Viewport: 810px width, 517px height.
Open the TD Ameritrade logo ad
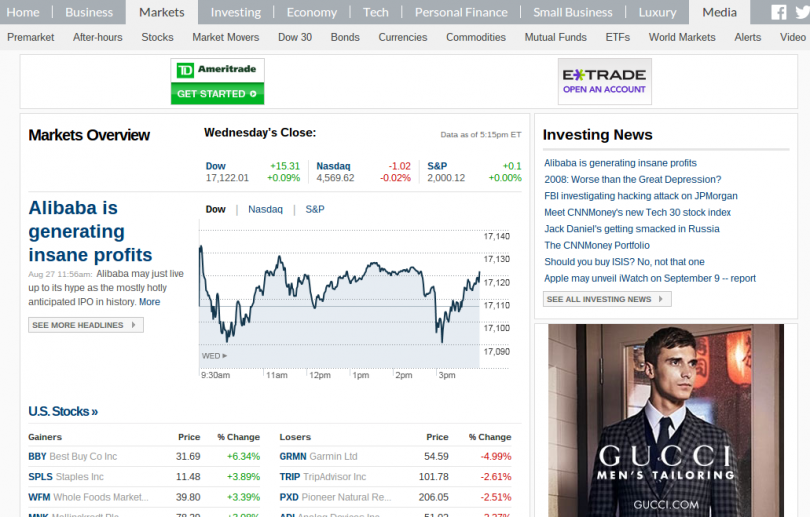coord(217,70)
